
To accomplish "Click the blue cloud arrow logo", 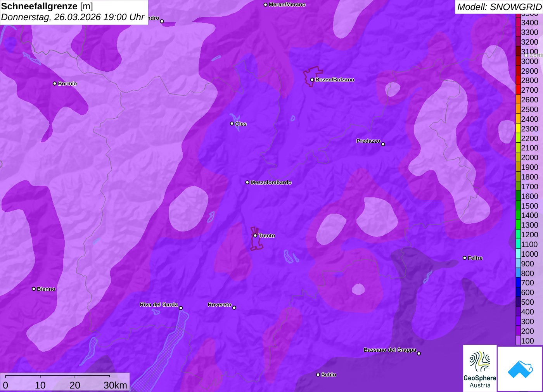I will 520,369.
